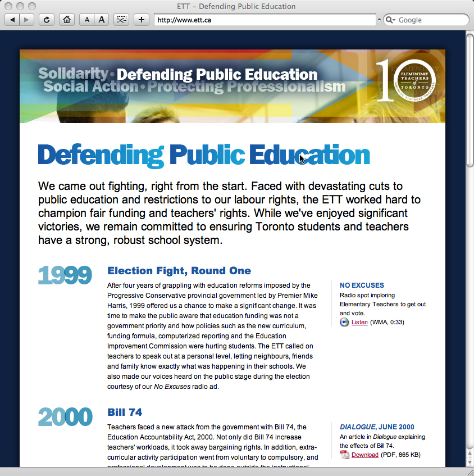This screenshot has width=474, height=476.
Task: Click the "Election Fight, Round One" heading
Action: (179, 270)
